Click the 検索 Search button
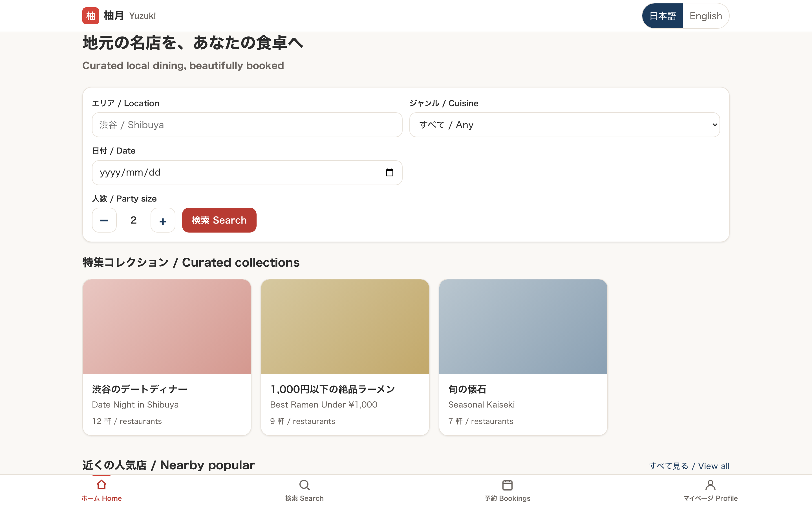 pos(219,220)
